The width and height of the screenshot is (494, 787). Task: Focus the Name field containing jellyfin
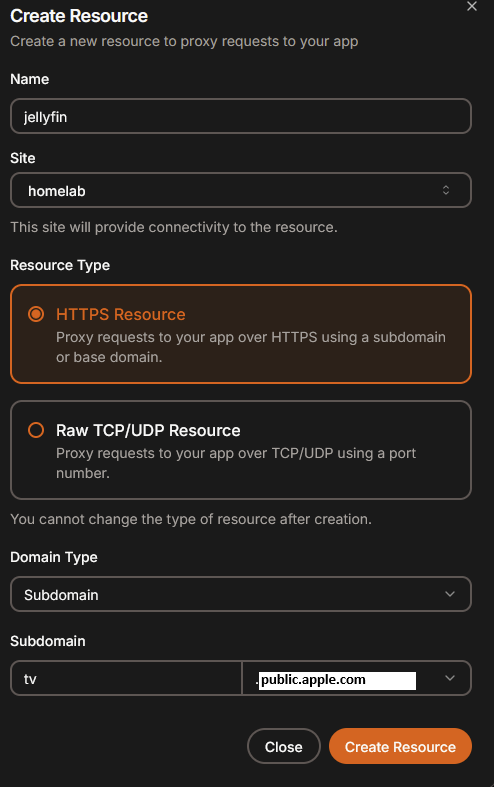pyautogui.click(x=241, y=116)
